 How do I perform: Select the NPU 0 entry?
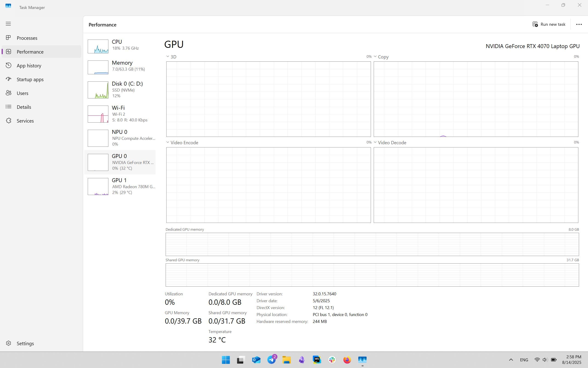[120, 138]
